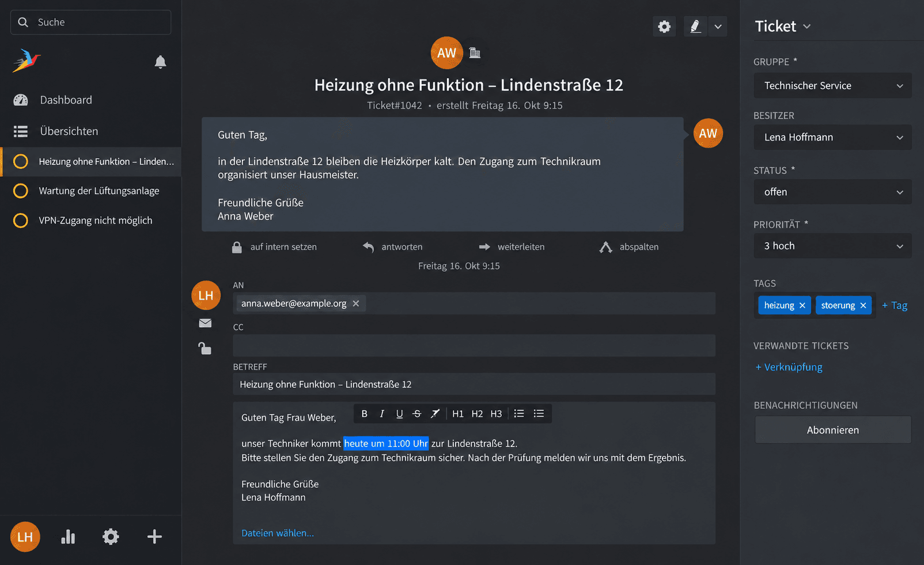Apply underline formatting
924x565 pixels.
[399, 414]
